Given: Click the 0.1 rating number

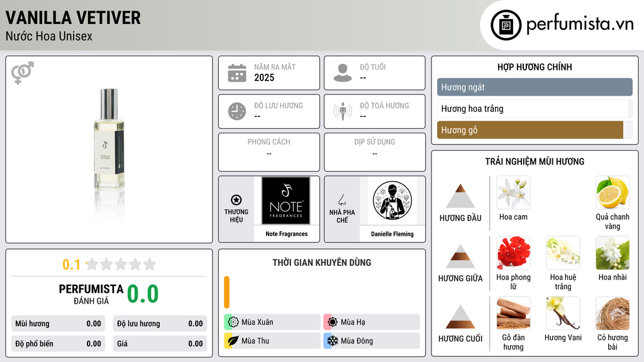Looking at the screenshot, I should tap(71, 265).
